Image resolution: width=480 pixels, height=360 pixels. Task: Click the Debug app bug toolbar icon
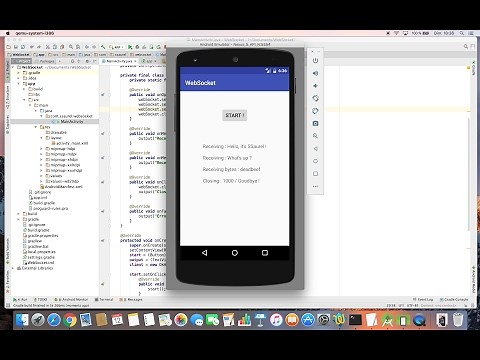coord(137,47)
